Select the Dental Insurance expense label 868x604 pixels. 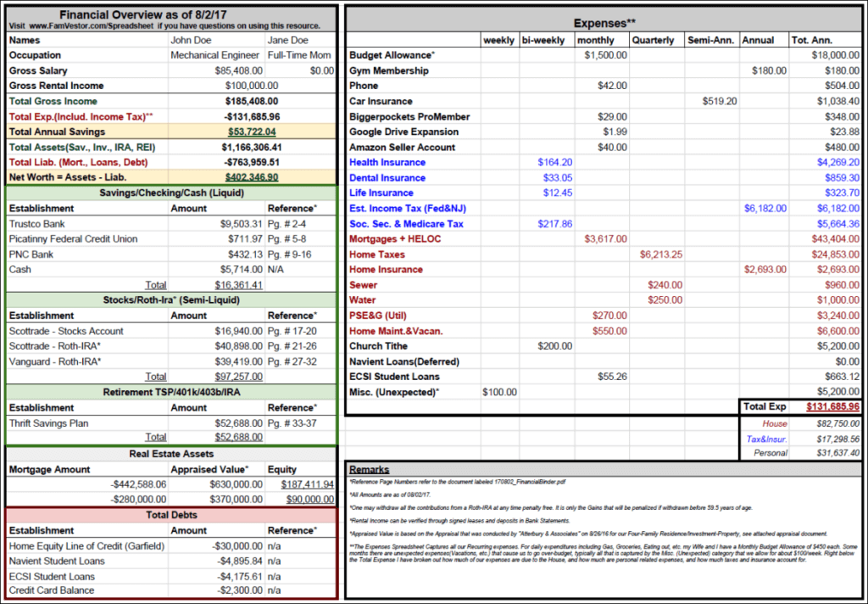click(387, 178)
